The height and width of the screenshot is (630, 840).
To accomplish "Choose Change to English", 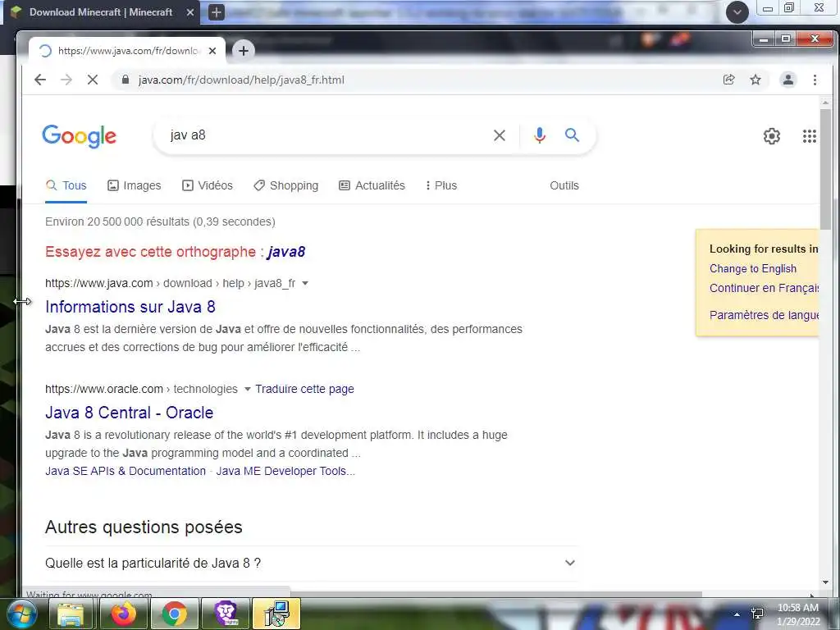I will point(753,268).
